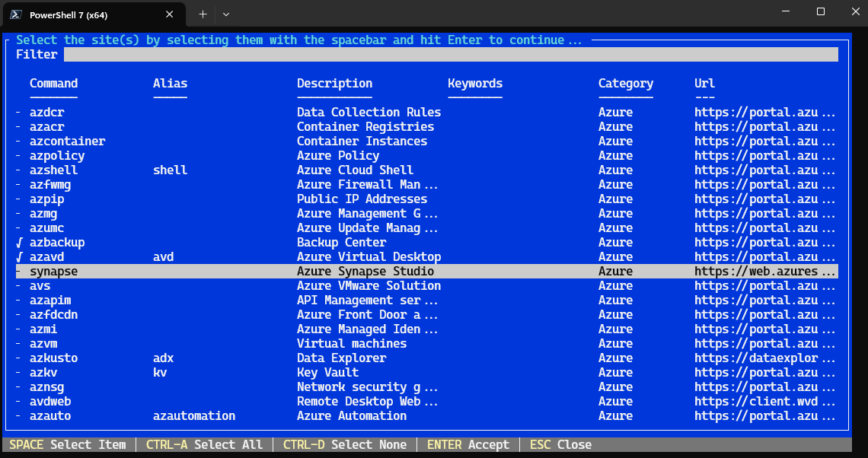Screen dimensions: 868x458
Task: Click SPACE Select Item in status bar
Action: tap(68, 445)
